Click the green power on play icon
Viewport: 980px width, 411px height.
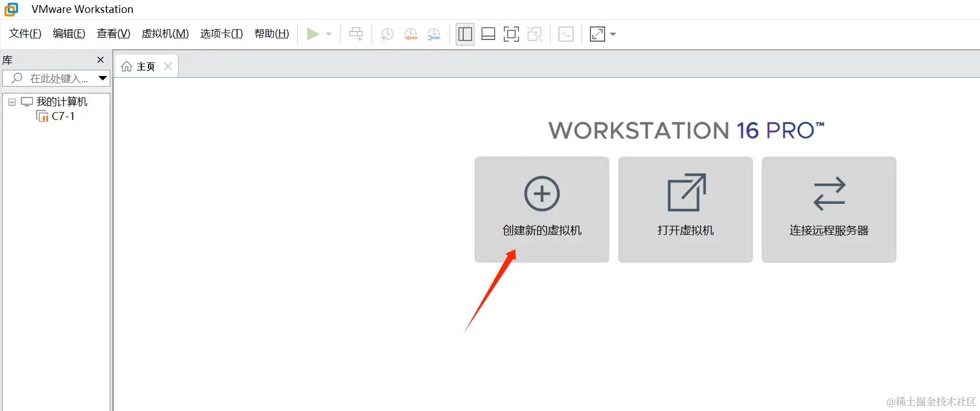(313, 34)
